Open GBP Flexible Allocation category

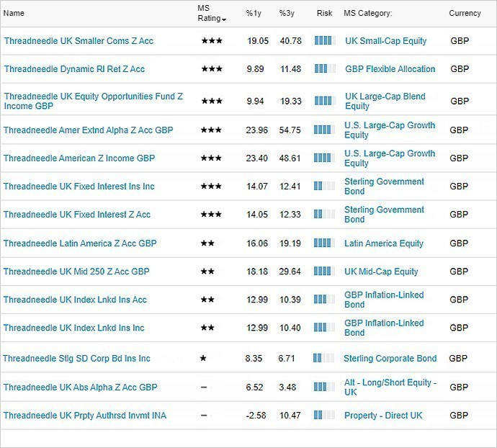tap(390, 69)
